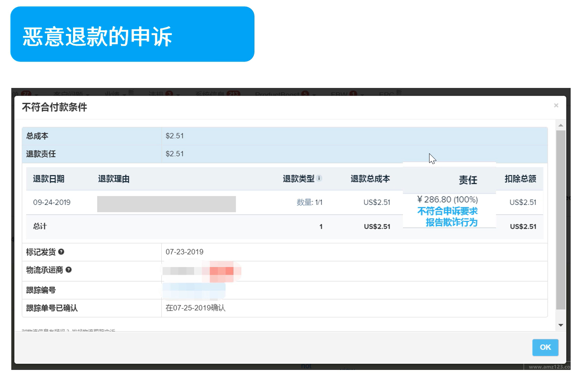The image size is (588, 380).
Task: Select the 09-24-2019 refund date cell
Action: point(52,203)
